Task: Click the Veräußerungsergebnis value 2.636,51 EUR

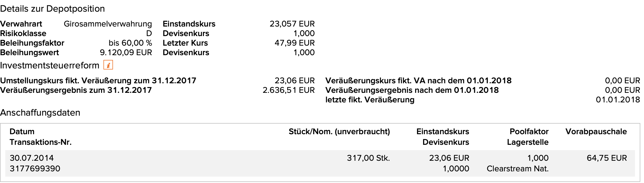Action: (288, 90)
